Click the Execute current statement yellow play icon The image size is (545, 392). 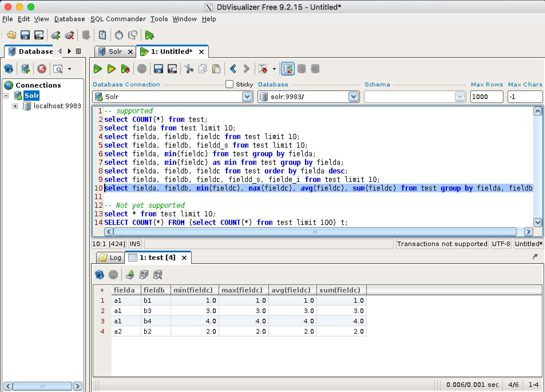pyautogui.click(x=111, y=69)
